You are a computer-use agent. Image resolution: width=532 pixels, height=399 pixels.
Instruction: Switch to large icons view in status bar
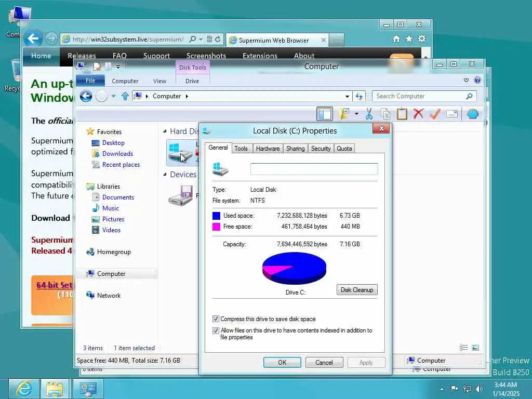[475, 348]
